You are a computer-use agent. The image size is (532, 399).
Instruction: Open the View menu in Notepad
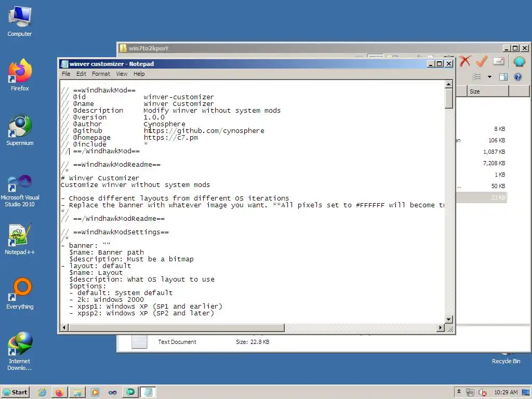pyautogui.click(x=122, y=74)
